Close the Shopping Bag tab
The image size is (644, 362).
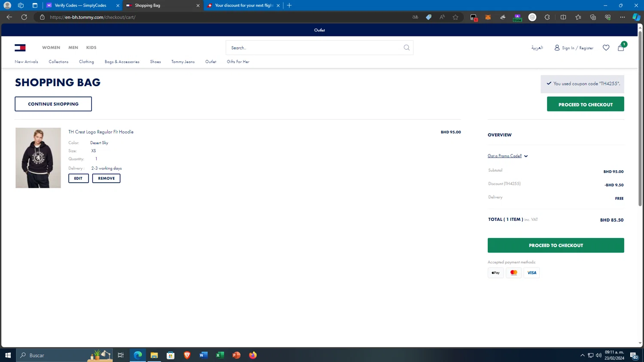198,6
